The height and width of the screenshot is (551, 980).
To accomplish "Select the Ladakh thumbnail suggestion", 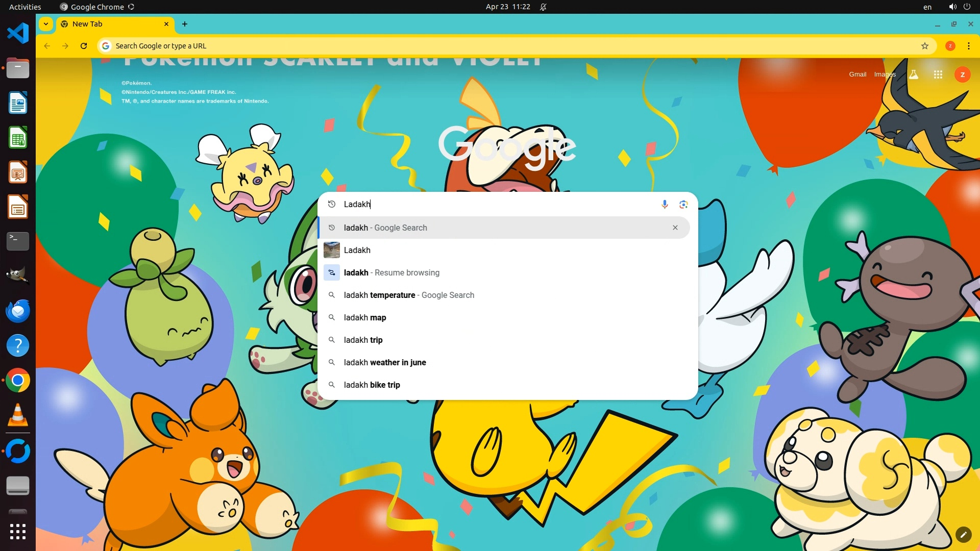I will [x=357, y=250].
